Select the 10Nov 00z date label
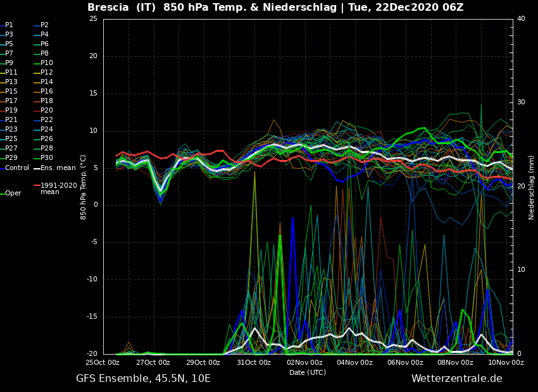The width and height of the screenshot is (538, 392). pos(505,363)
